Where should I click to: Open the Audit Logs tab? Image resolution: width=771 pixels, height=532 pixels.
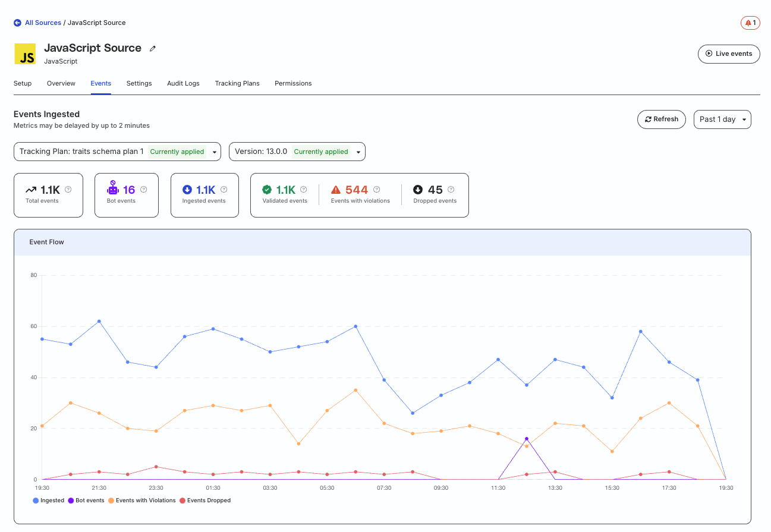coord(183,83)
